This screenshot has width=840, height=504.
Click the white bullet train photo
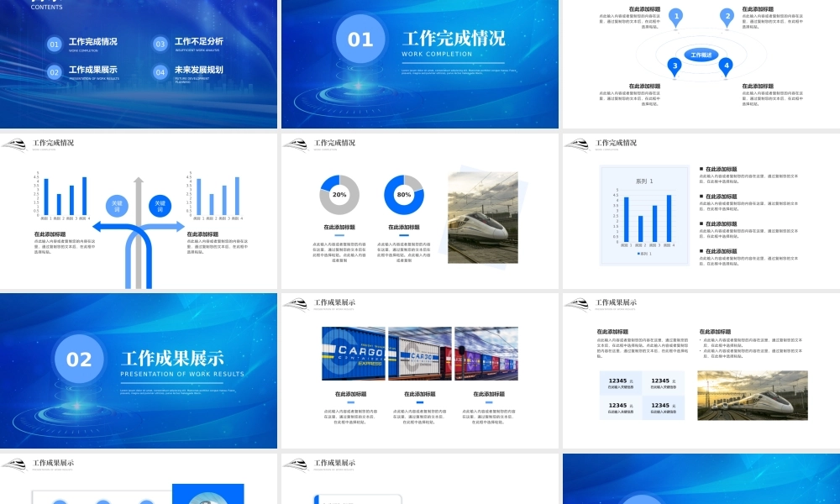[483, 218]
